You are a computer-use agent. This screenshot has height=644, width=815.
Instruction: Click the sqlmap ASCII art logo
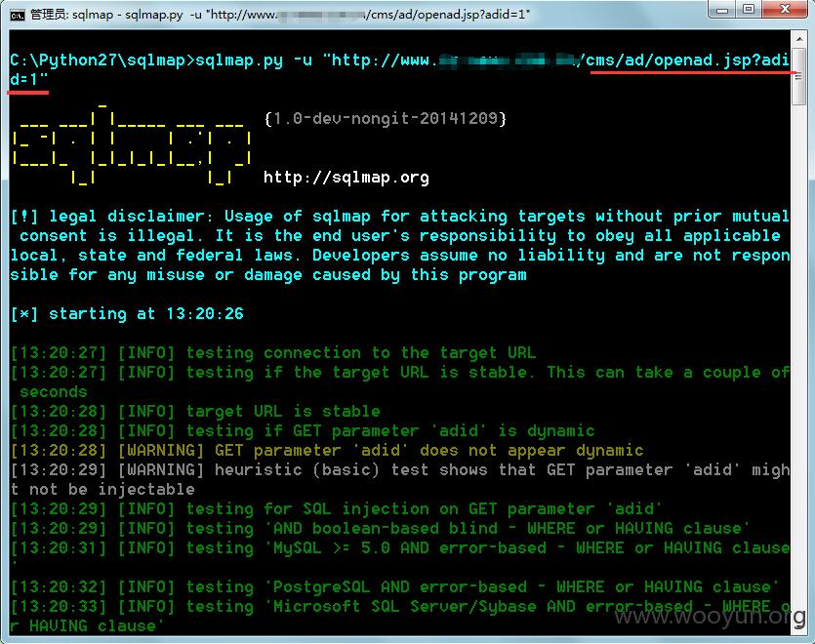pyautogui.click(x=132, y=145)
